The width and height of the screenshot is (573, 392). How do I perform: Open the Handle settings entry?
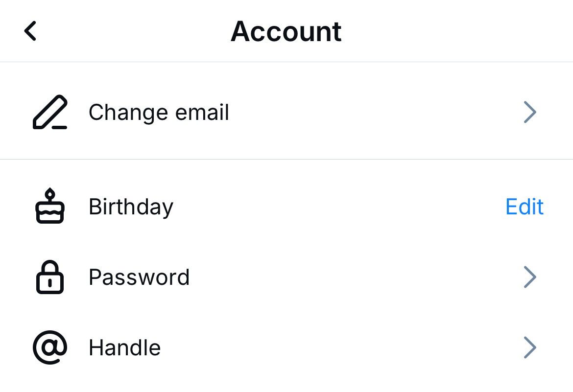(x=124, y=347)
